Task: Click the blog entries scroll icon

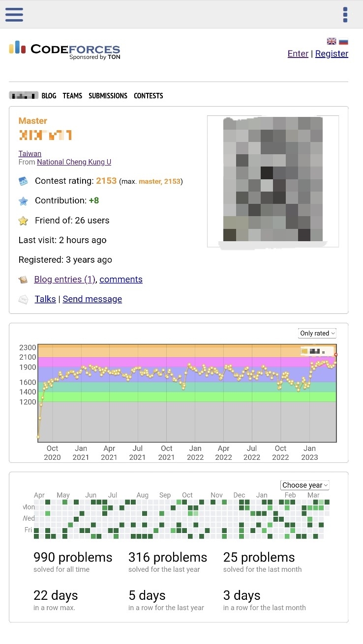Action: pos(23,280)
